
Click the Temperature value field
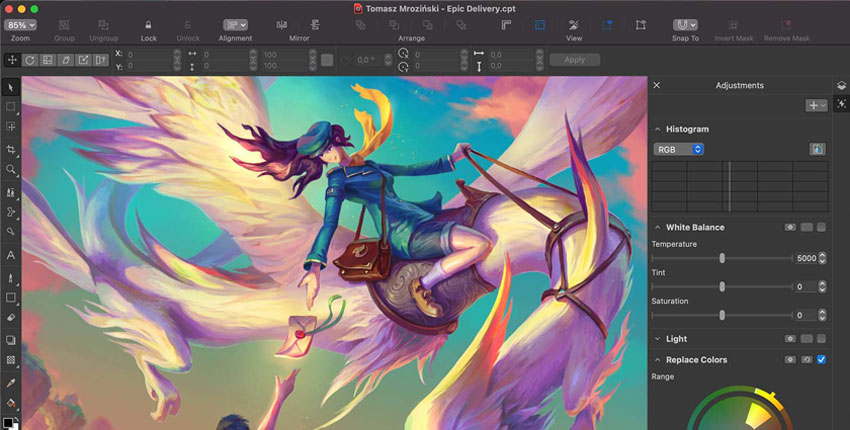coord(806,258)
